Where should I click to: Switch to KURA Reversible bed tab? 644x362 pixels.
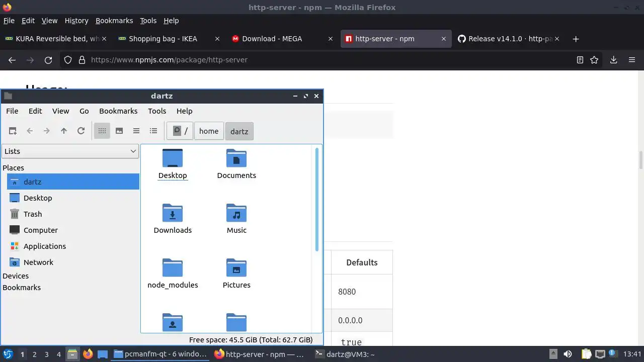tap(56, 39)
